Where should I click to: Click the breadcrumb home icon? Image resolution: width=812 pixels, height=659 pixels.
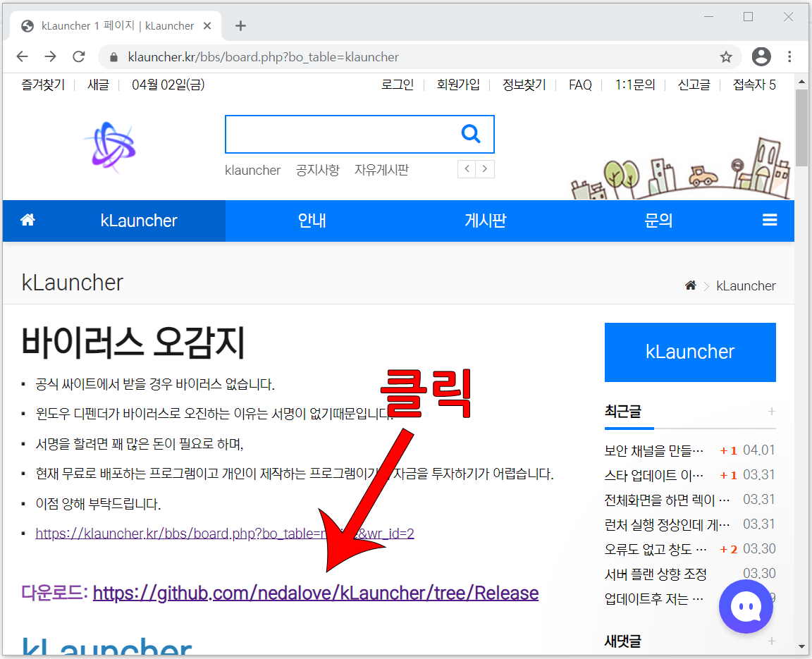tap(690, 285)
